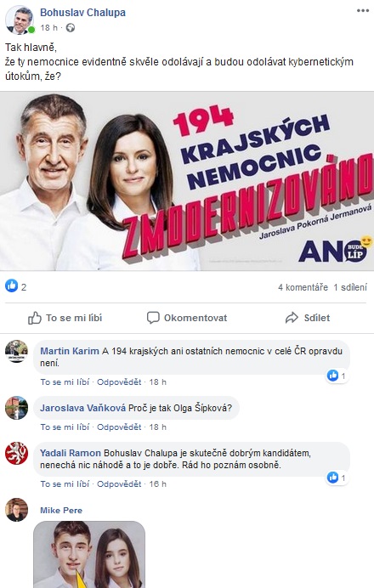Screen dimensions: 374x588
Task: Open Yadali Ramon's lion avatar
Action: [x=16, y=454]
